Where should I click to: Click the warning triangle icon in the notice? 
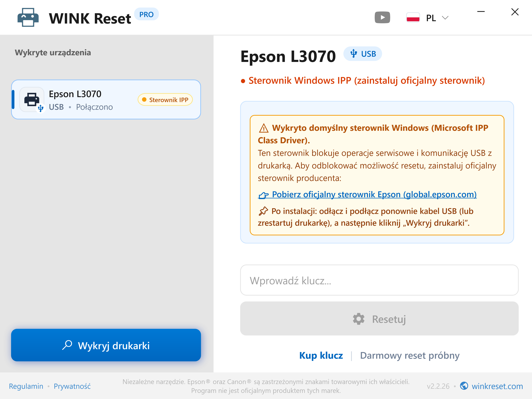[x=264, y=128]
